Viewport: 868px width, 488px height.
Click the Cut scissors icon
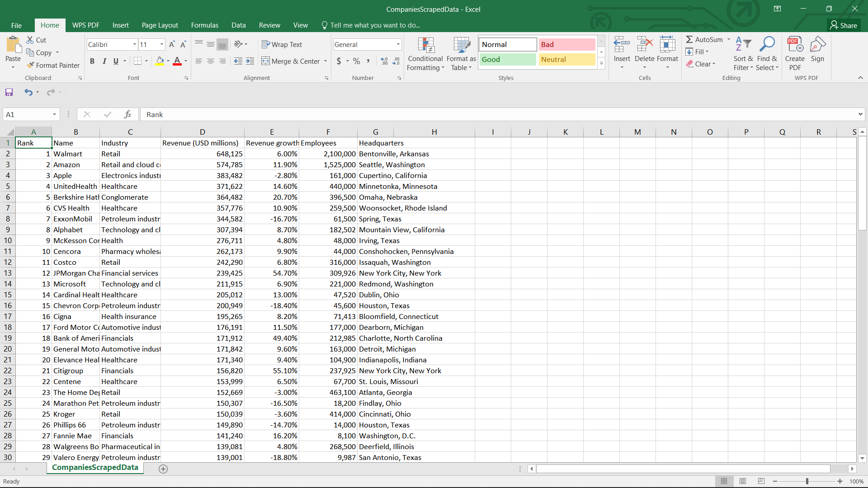pos(30,40)
